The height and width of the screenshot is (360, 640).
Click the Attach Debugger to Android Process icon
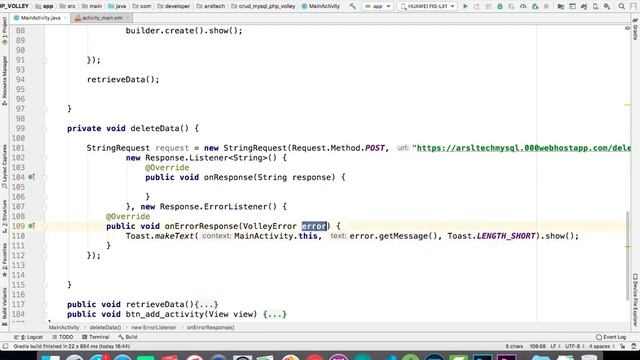[535, 6]
